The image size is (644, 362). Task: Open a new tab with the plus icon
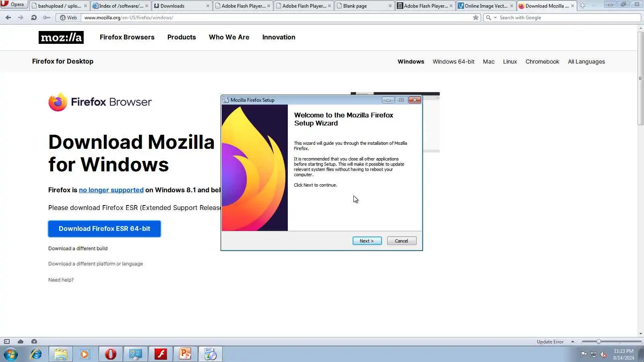pyautogui.click(x=582, y=6)
